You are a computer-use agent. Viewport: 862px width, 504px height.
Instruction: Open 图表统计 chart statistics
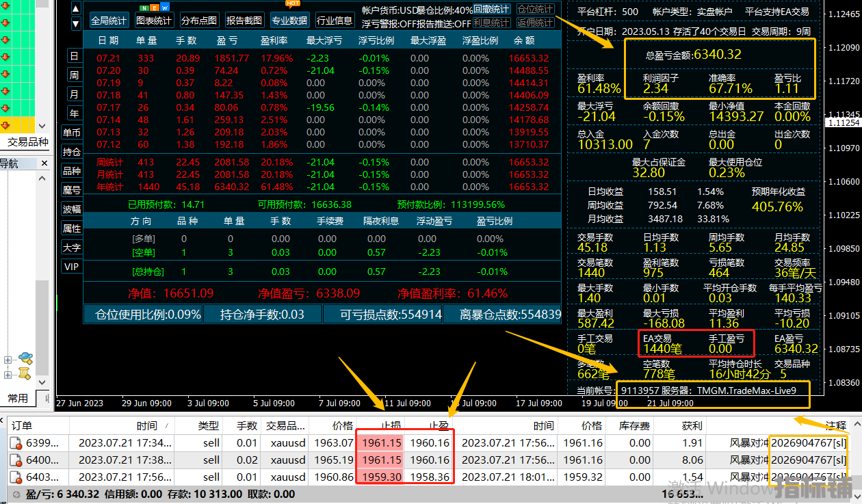pyautogui.click(x=154, y=21)
